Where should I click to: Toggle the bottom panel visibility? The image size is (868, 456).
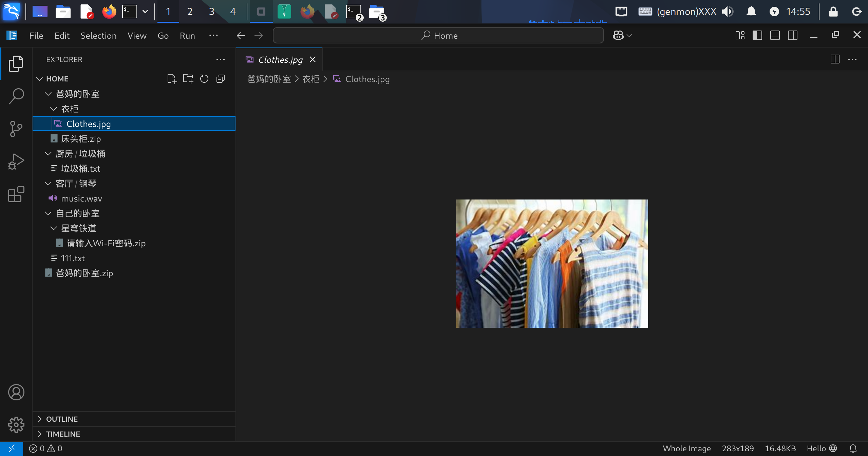pyautogui.click(x=775, y=35)
